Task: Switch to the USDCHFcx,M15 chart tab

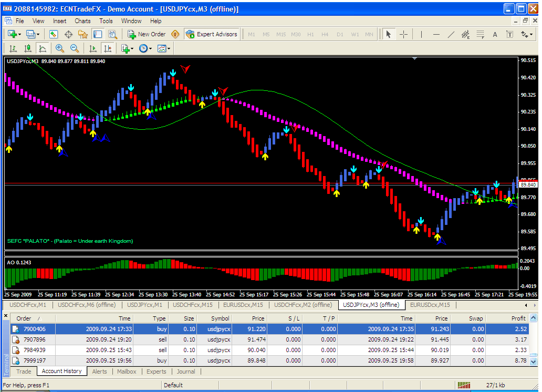Action: point(193,305)
